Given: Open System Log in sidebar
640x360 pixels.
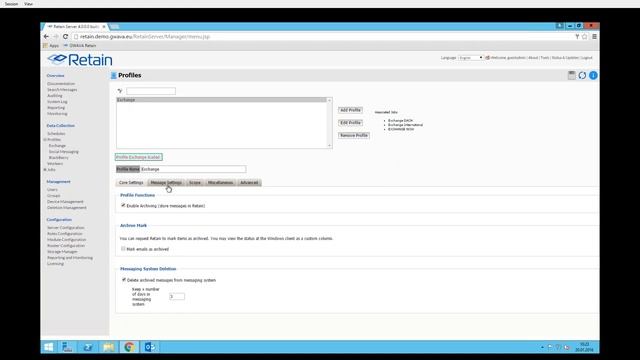Looking at the screenshot, I should (x=57, y=102).
